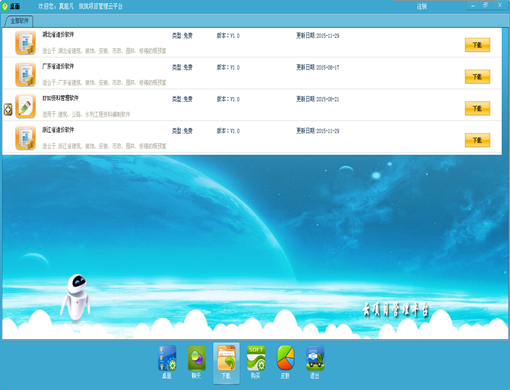Open the pie-chart skin icon in dock
Screen dimensions: 510x390
tap(285, 362)
